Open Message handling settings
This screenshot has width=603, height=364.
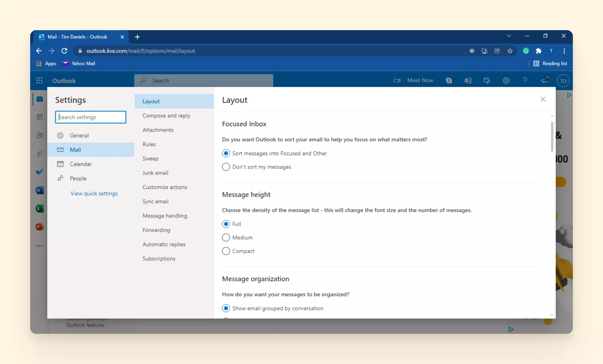(x=174, y=216)
